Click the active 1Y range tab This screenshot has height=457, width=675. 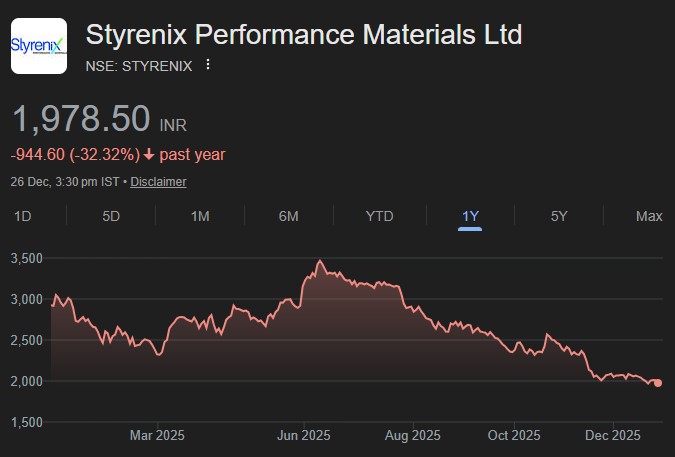(470, 216)
